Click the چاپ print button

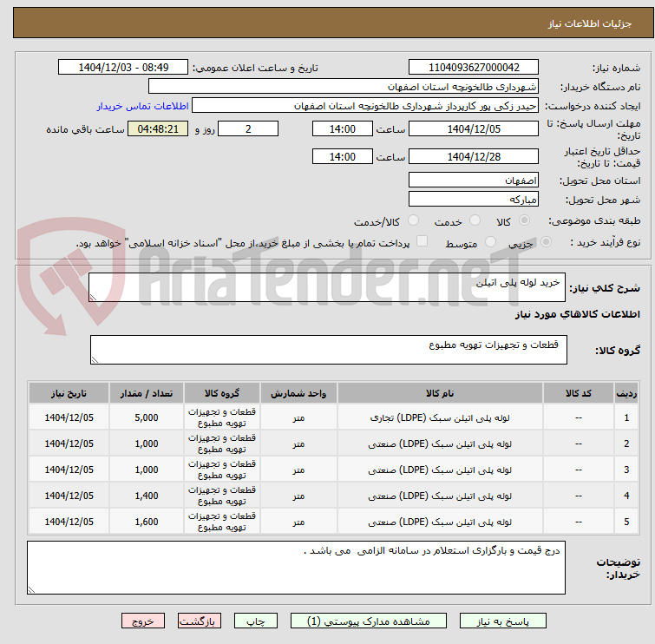click(x=256, y=621)
